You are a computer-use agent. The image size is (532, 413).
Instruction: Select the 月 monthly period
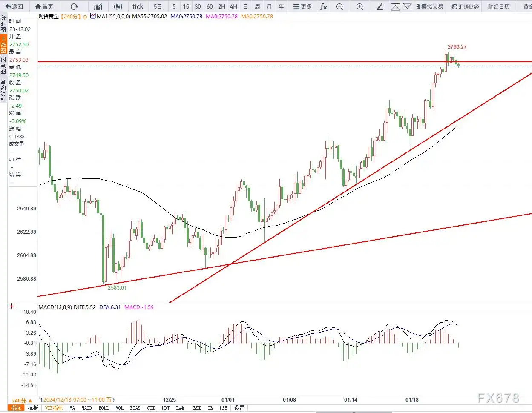click(269, 6)
